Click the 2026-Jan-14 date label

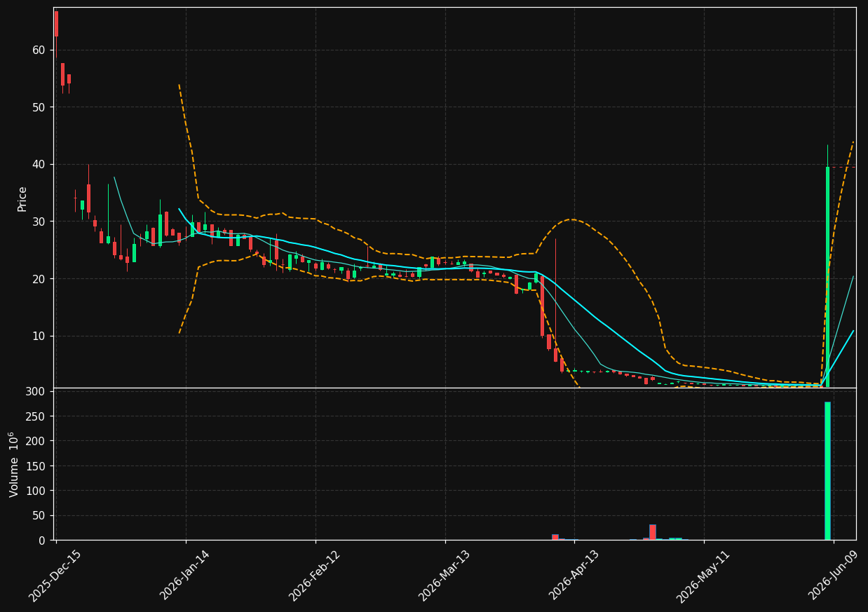184,576
